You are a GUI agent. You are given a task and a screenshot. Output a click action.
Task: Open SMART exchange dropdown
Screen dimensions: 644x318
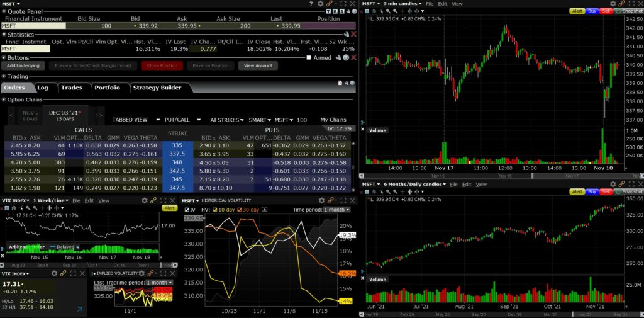(260, 120)
